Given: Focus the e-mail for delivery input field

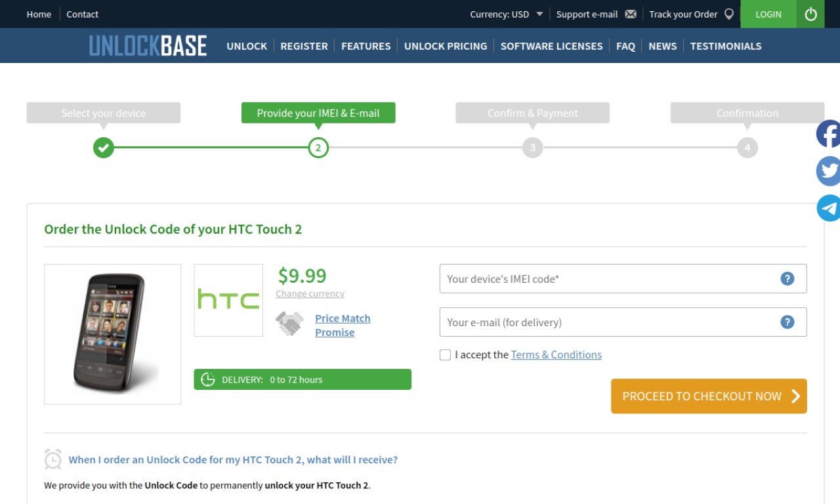Looking at the screenshot, I should (623, 322).
